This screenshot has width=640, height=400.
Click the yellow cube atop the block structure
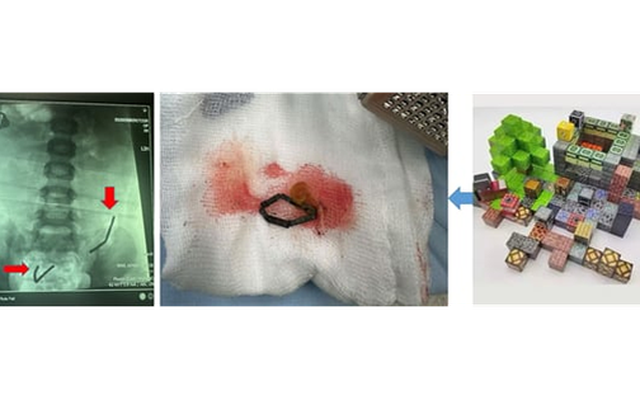(567, 129)
